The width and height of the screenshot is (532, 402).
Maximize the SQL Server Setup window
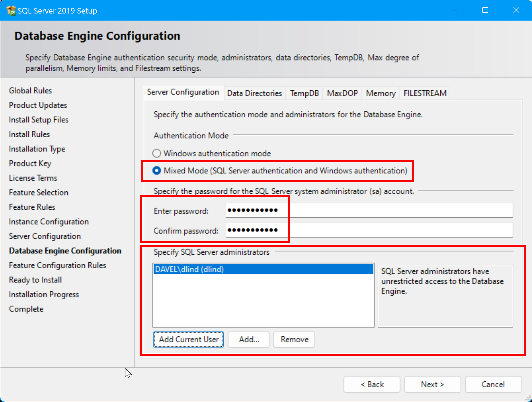click(485, 10)
